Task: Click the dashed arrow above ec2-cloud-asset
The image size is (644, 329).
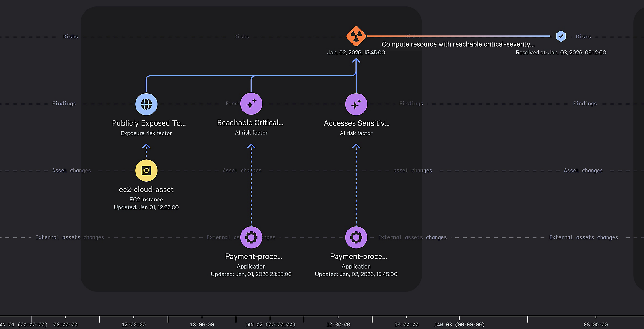Action: [146, 150]
